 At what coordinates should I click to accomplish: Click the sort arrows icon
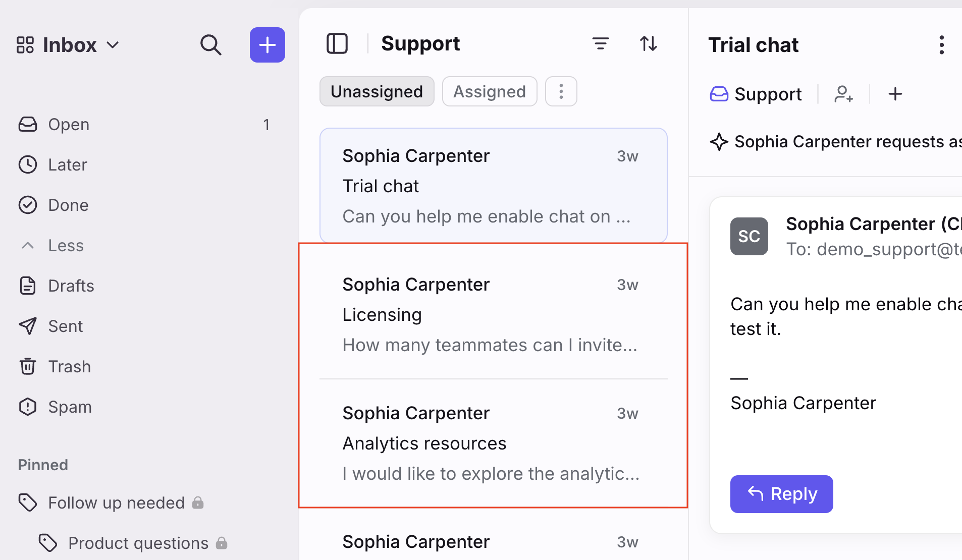(x=649, y=44)
